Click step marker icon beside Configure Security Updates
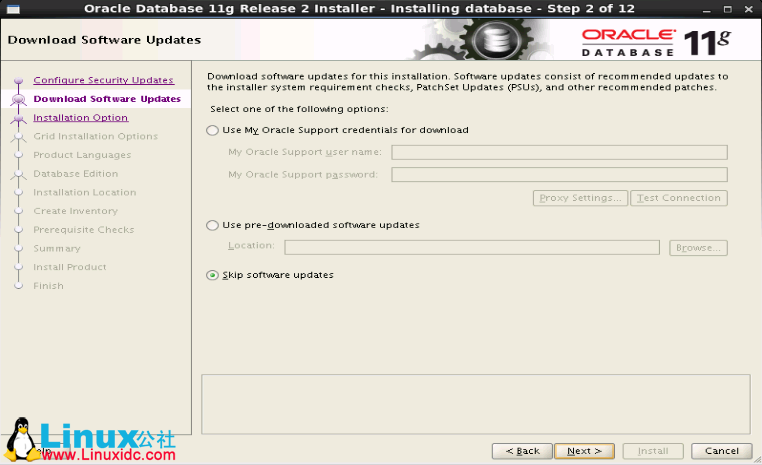 point(18,81)
